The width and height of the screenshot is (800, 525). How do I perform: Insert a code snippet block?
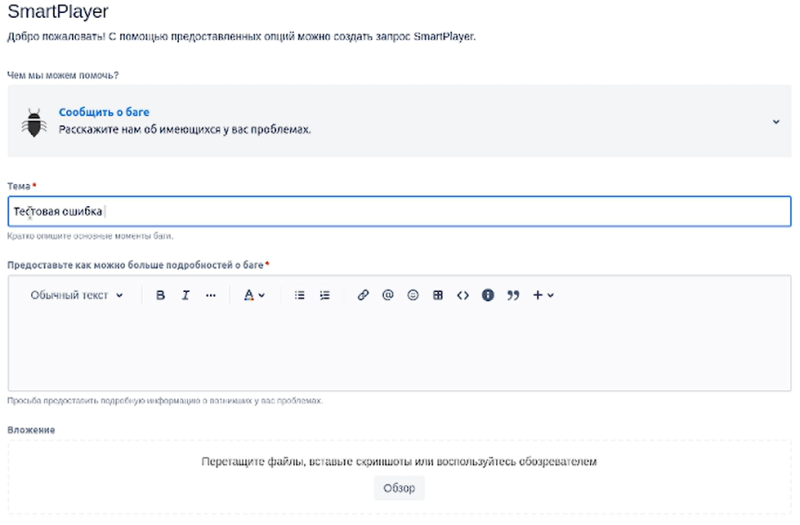(x=463, y=295)
